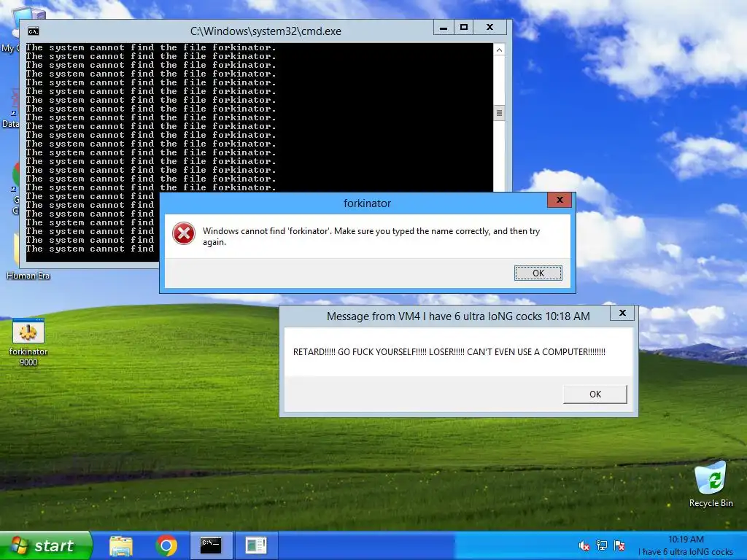Viewport: 747px width, 560px height.
Task: Click the red error icon in forkinator dialog
Action: click(x=184, y=234)
